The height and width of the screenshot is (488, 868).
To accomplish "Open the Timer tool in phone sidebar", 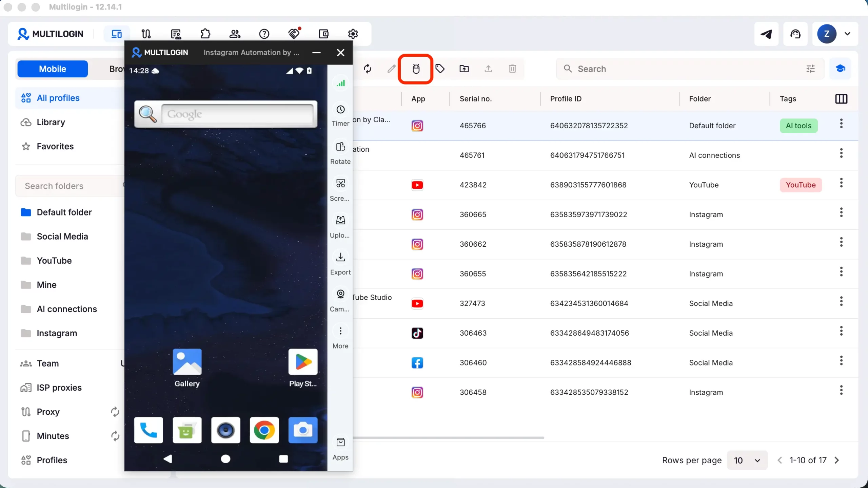I will coord(340,115).
